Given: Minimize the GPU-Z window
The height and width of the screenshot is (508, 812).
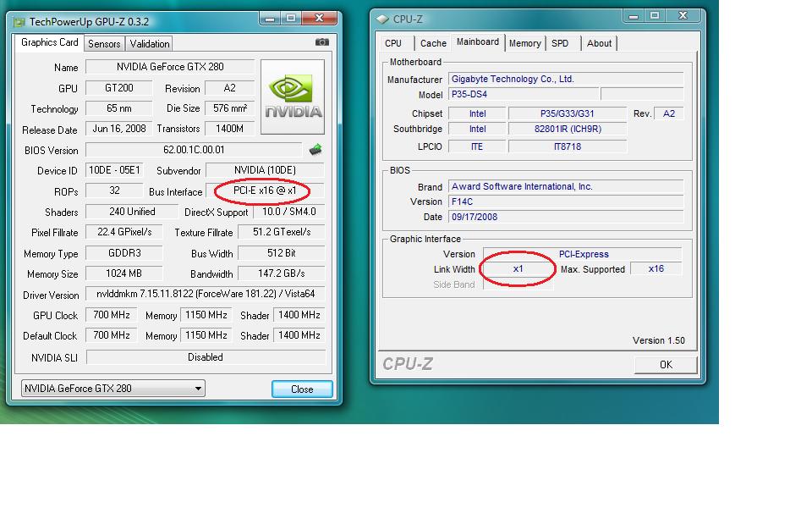Looking at the screenshot, I should tap(270, 18).
